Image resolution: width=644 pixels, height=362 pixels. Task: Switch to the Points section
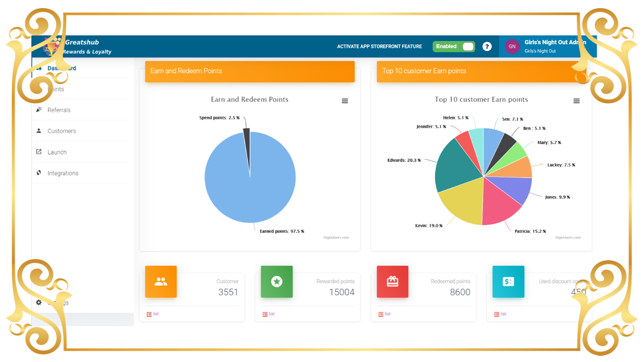click(55, 89)
